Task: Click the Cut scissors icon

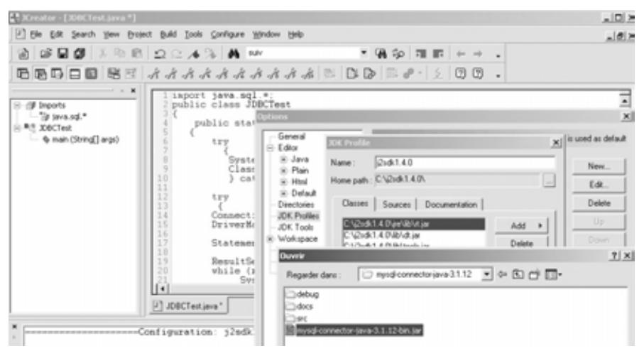Action: pyautogui.click(x=103, y=54)
